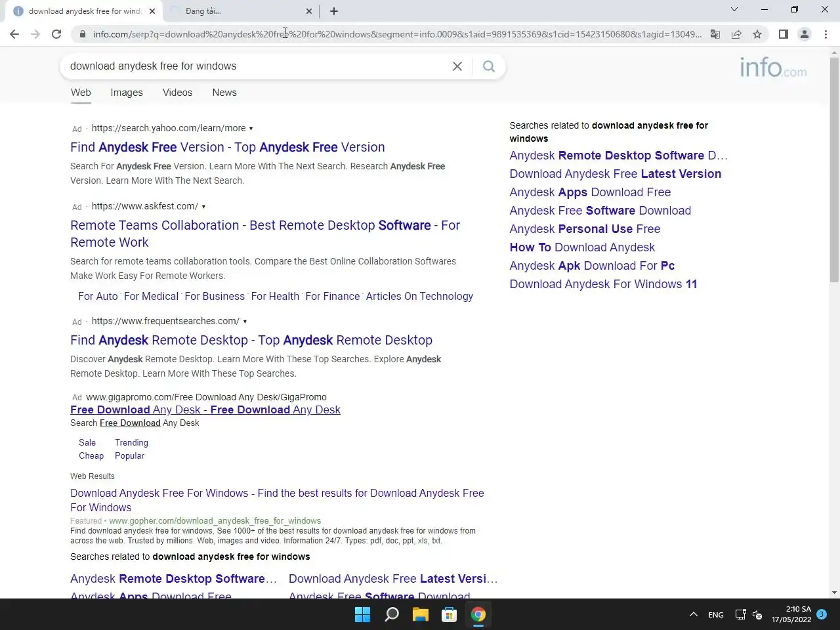Open sidebar 'Anydesk Apk Download For Pc'
This screenshot has width=840, height=630.
pyautogui.click(x=592, y=266)
